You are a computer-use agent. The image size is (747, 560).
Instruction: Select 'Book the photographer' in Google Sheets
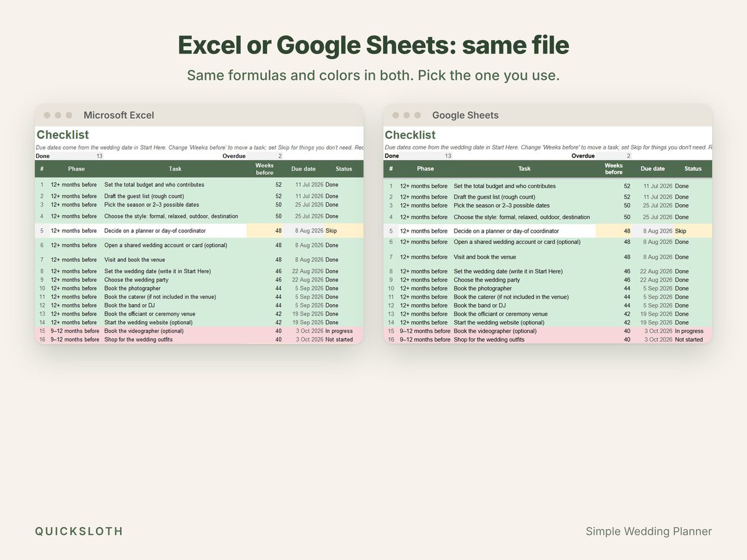(482, 289)
